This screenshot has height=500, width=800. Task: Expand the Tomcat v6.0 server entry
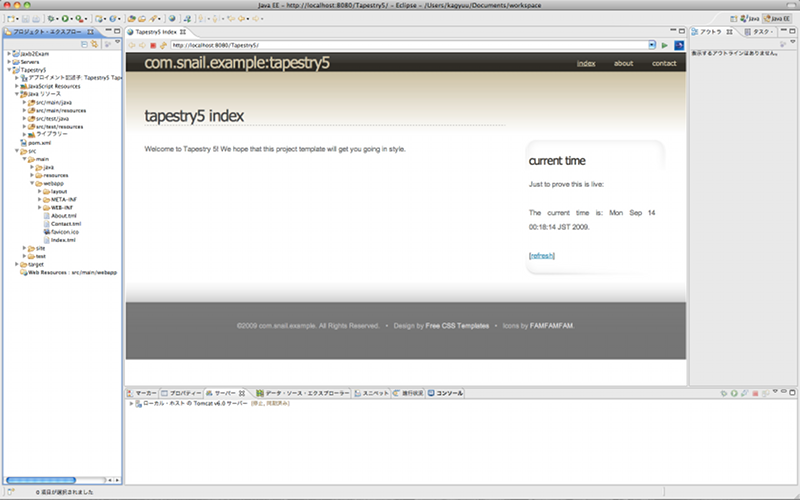(x=131, y=404)
